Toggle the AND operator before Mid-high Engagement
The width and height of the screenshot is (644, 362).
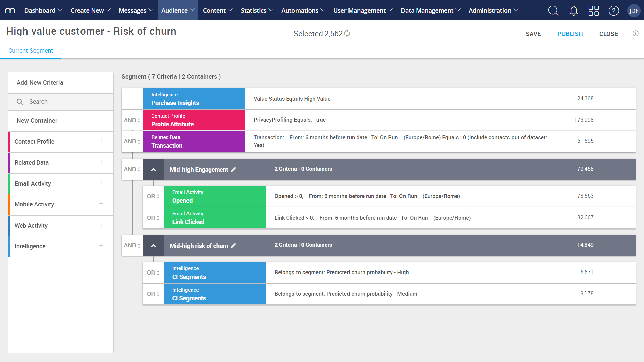tap(131, 169)
